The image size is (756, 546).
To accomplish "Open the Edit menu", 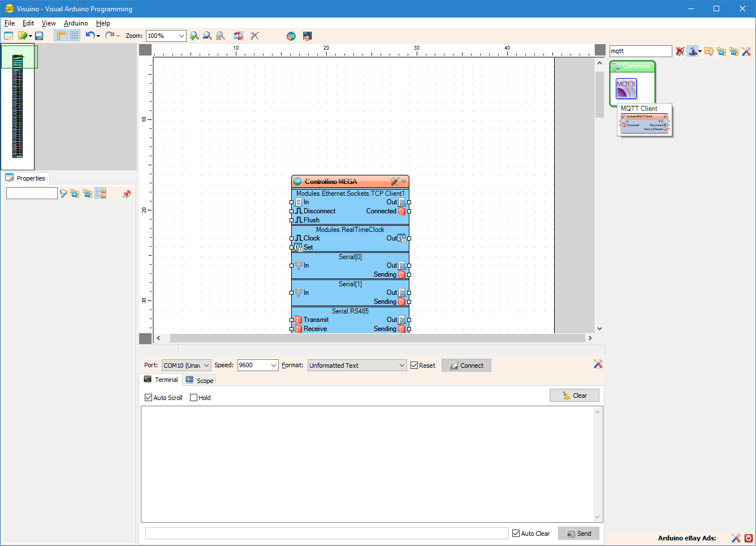I will pos(28,23).
